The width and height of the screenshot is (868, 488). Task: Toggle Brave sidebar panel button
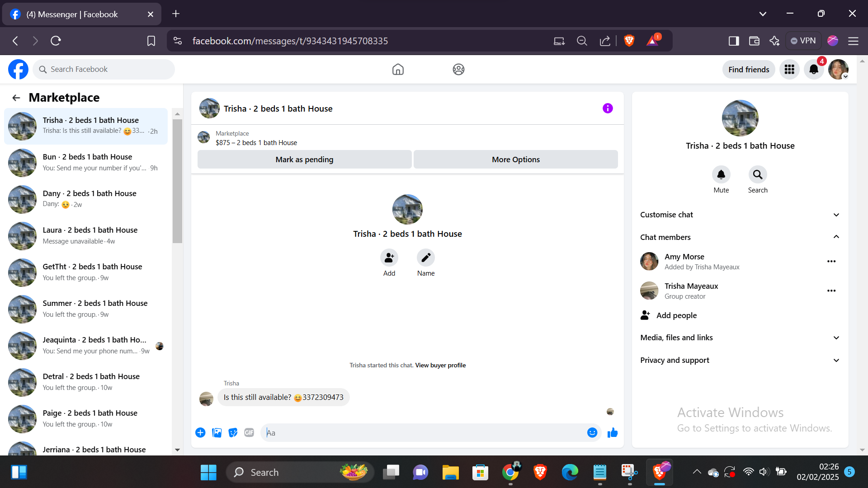(734, 41)
